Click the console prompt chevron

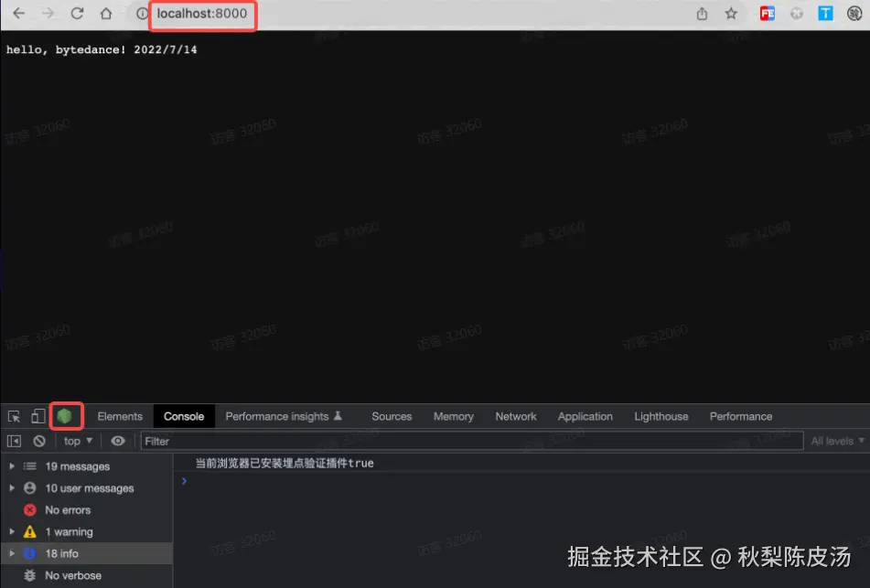(184, 481)
